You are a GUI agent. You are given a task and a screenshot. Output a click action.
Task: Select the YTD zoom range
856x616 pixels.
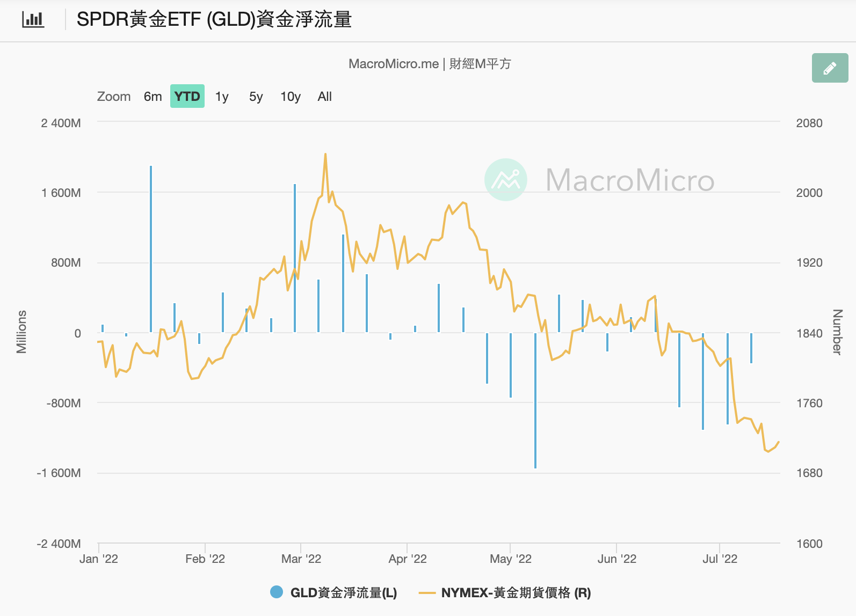coord(187,97)
